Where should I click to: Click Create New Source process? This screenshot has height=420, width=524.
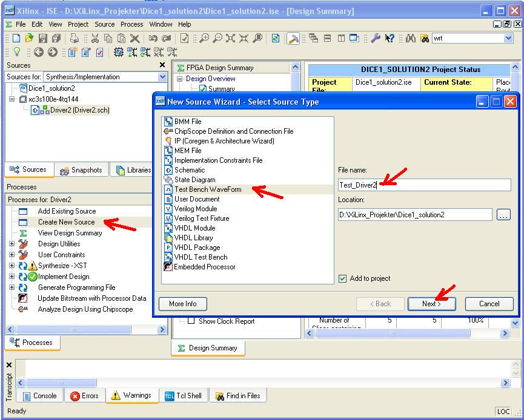click(x=66, y=222)
